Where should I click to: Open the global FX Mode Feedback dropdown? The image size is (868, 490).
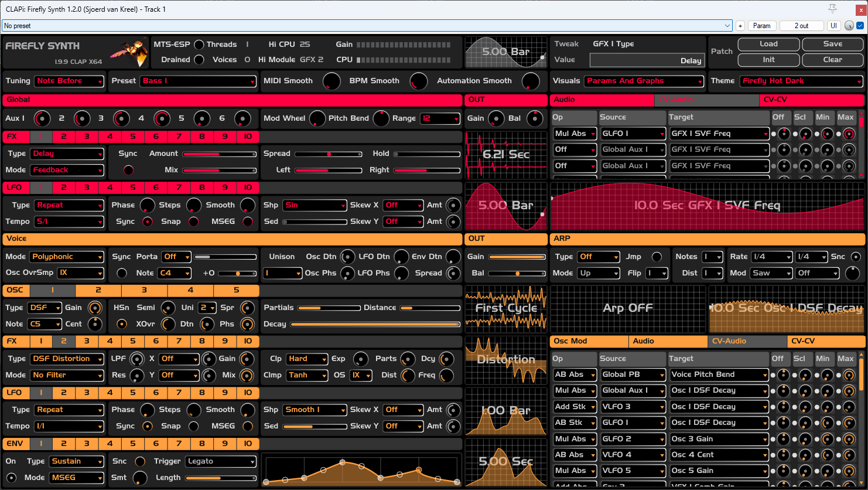pyautogui.click(x=67, y=170)
